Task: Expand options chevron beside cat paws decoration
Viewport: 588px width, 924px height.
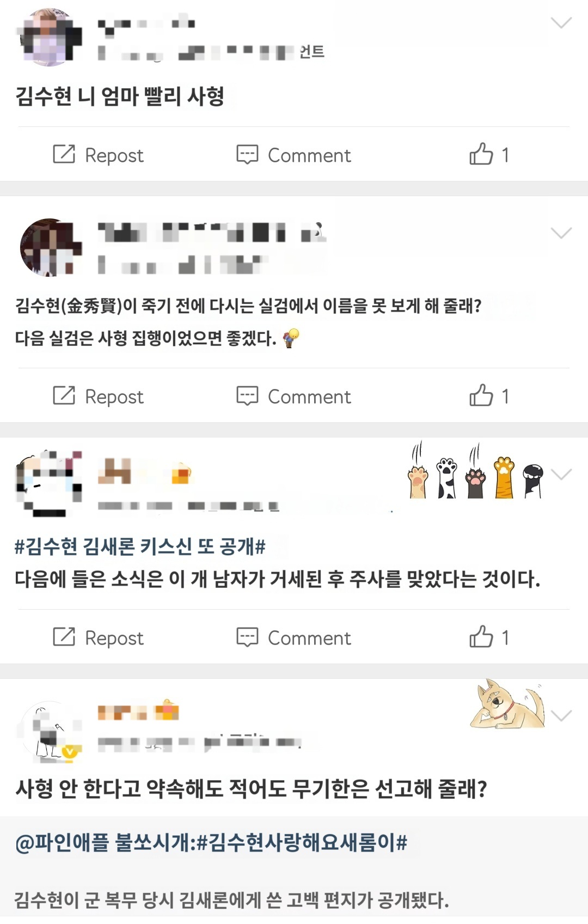Action: click(561, 475)
